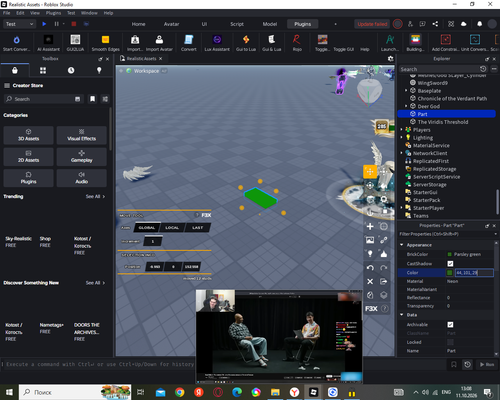Open the Test mode dropdown
The image size is (500, 400).
19,24
